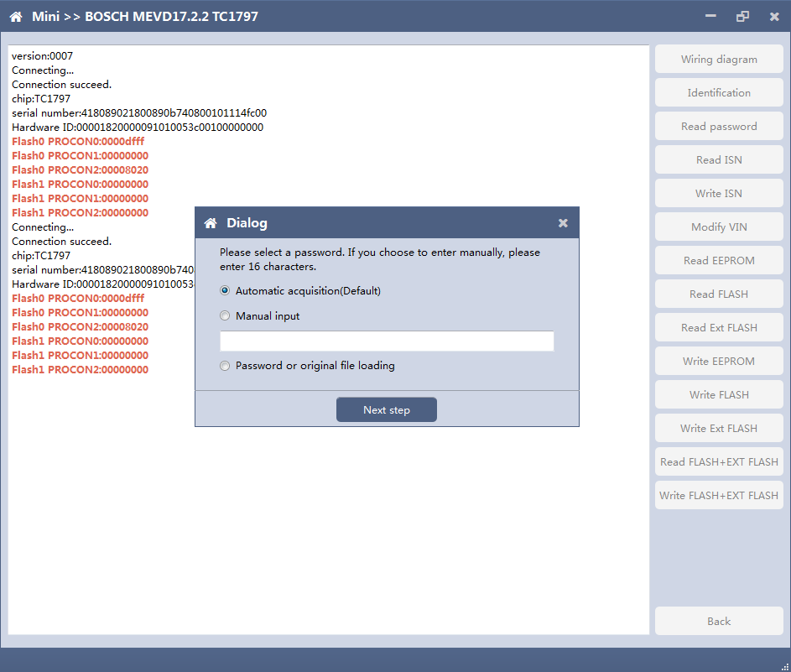Click the Back button

coord(719,621)
